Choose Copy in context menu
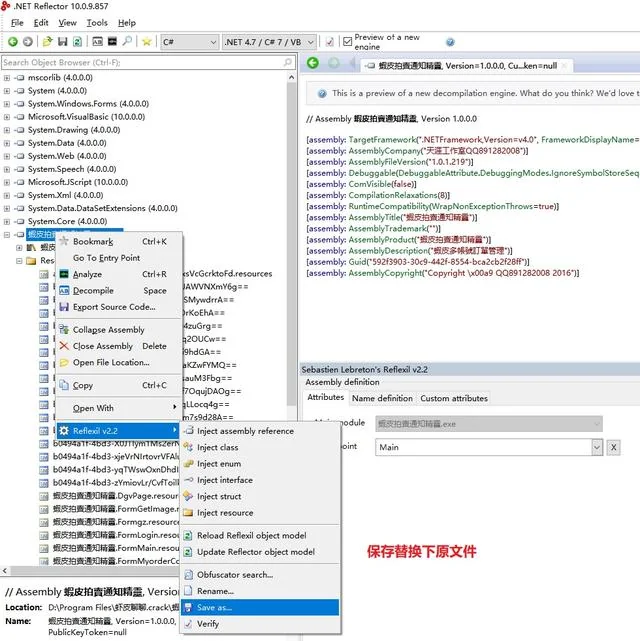 pyautogui.click(x=119, y=385)
